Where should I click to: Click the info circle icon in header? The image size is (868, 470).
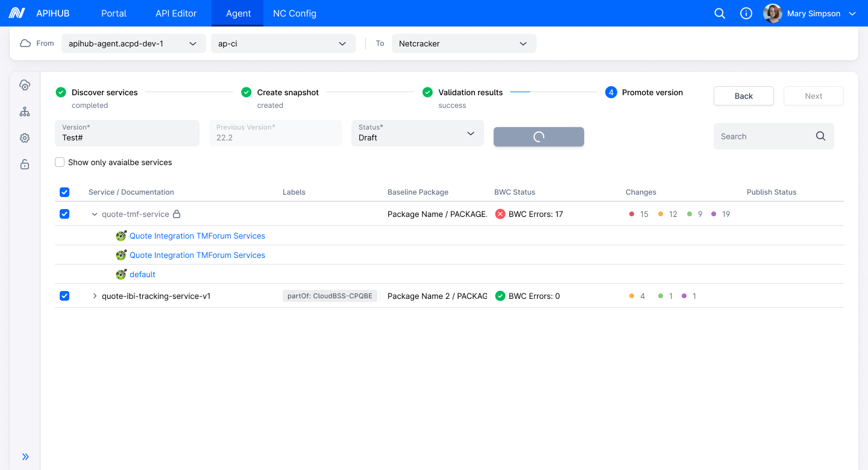pyautogui.click(x=746, y=13)
